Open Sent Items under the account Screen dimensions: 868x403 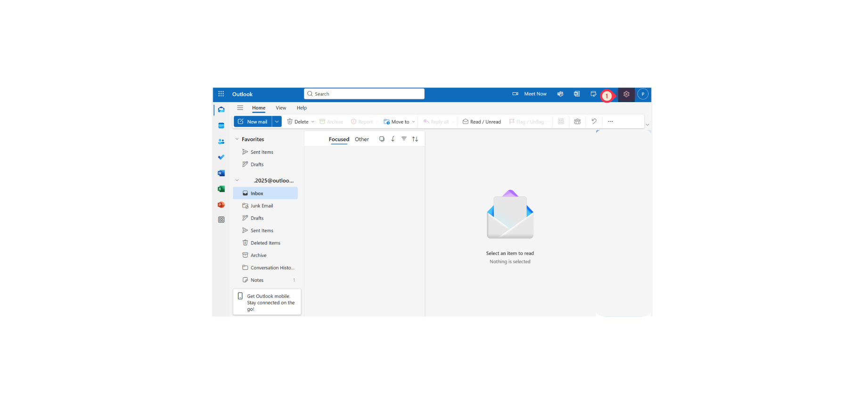pos(265,230)
